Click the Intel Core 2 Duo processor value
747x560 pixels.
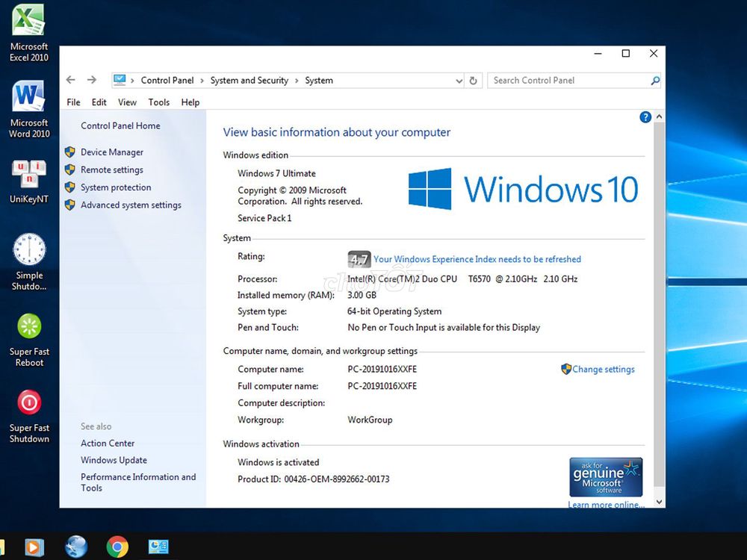(x=462, y=279)
